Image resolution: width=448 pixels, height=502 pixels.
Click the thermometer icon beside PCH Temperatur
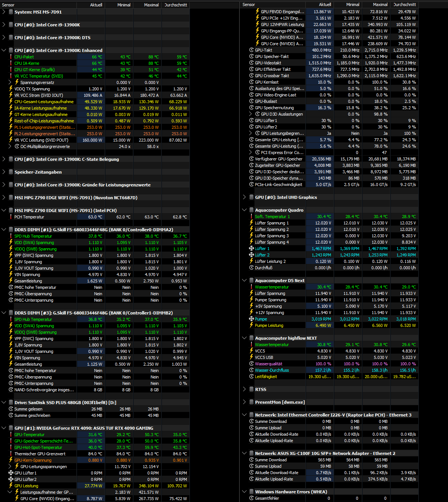click(11, 217)
